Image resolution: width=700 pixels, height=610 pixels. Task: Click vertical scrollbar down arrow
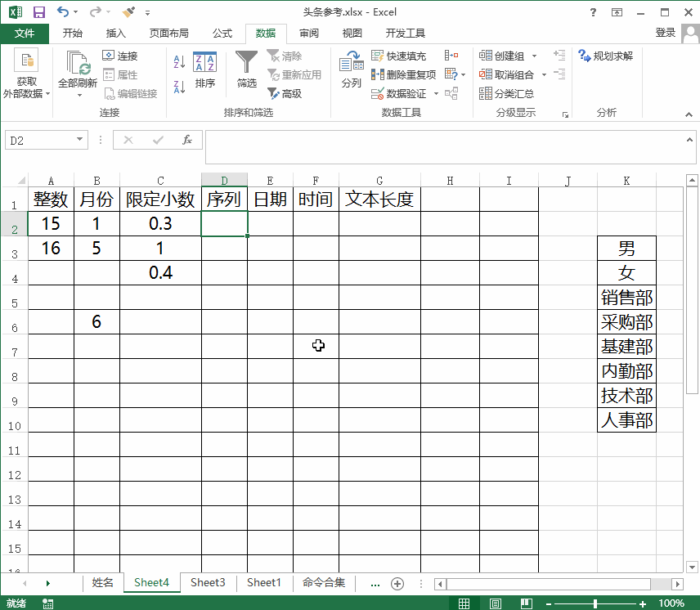click(x=692, y=567)
